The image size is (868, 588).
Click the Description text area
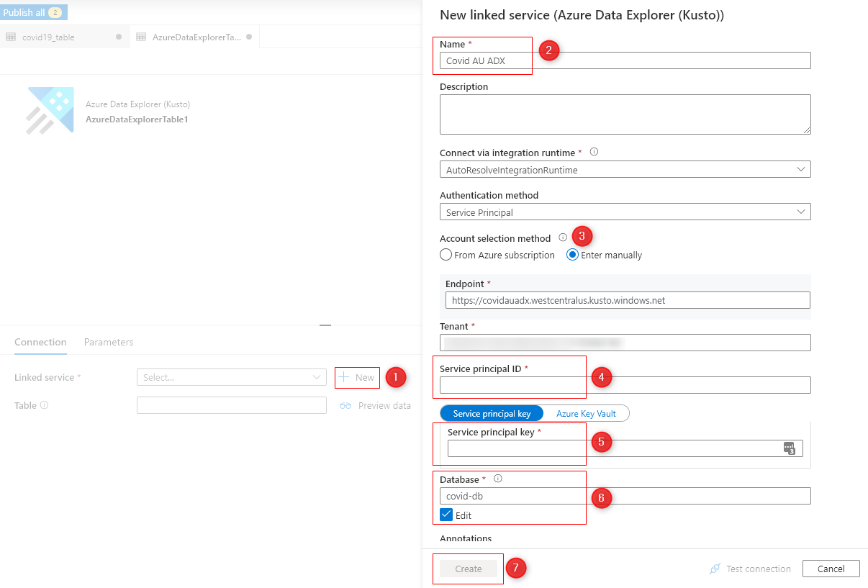(625, 114)
